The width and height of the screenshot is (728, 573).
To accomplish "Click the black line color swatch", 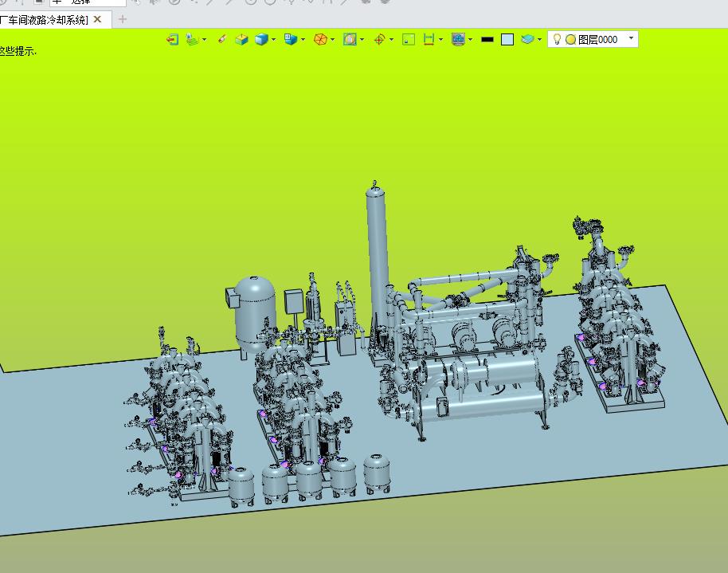I will [x=487, y=40].
